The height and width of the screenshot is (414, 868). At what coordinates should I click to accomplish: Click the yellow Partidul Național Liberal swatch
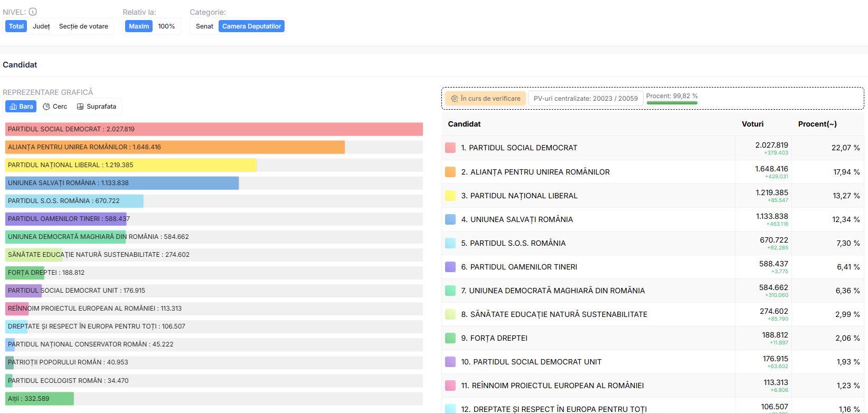[450, 196]
